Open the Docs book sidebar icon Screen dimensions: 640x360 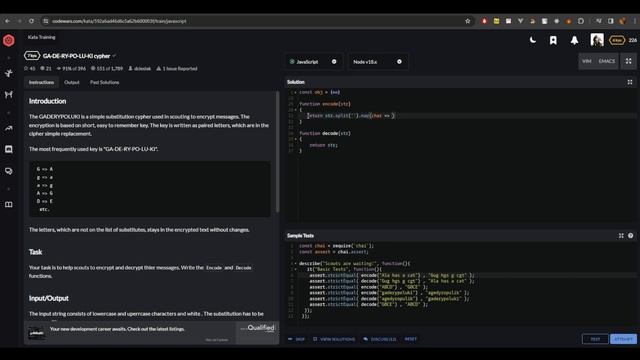coord(9,204)
